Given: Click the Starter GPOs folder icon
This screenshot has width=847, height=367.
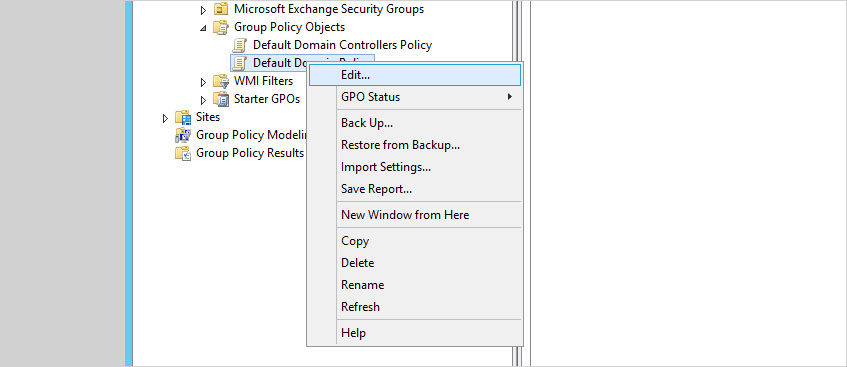Looking at the screenshot, I should pos(221,99).
